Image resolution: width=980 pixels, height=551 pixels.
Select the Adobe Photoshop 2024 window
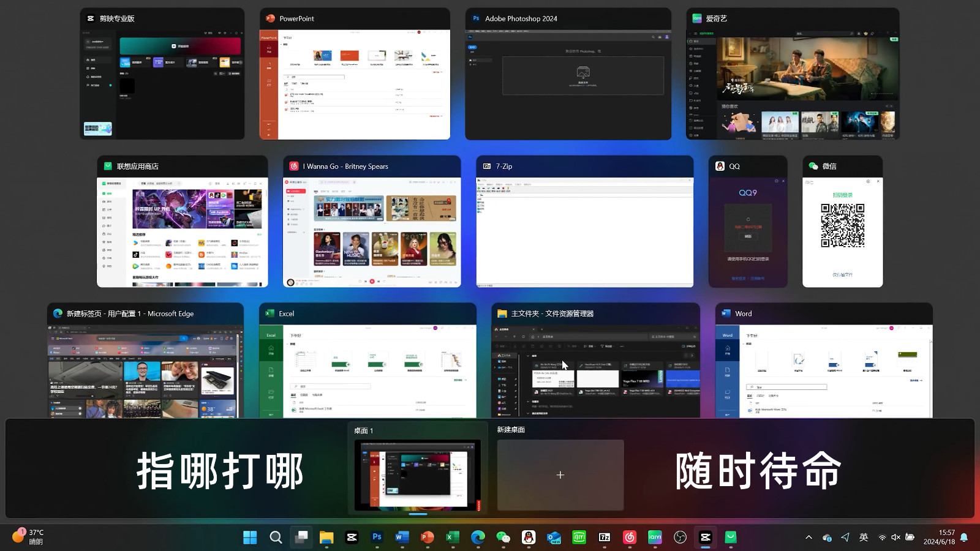click(568, 73)
